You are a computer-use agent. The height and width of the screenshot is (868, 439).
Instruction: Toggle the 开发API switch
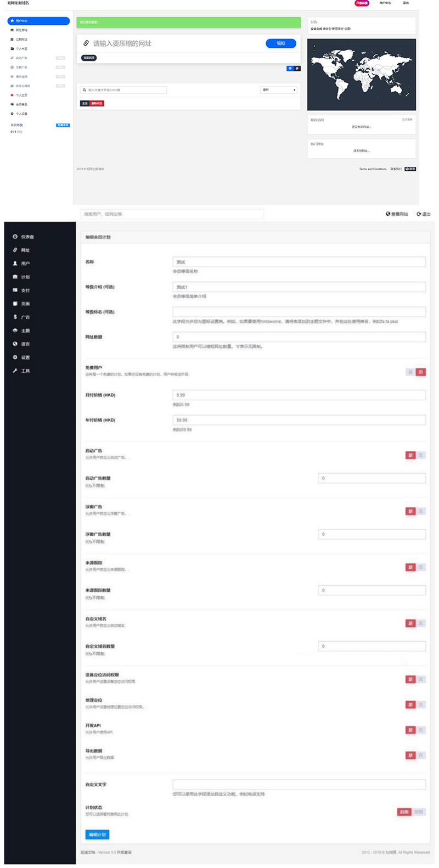415,730
